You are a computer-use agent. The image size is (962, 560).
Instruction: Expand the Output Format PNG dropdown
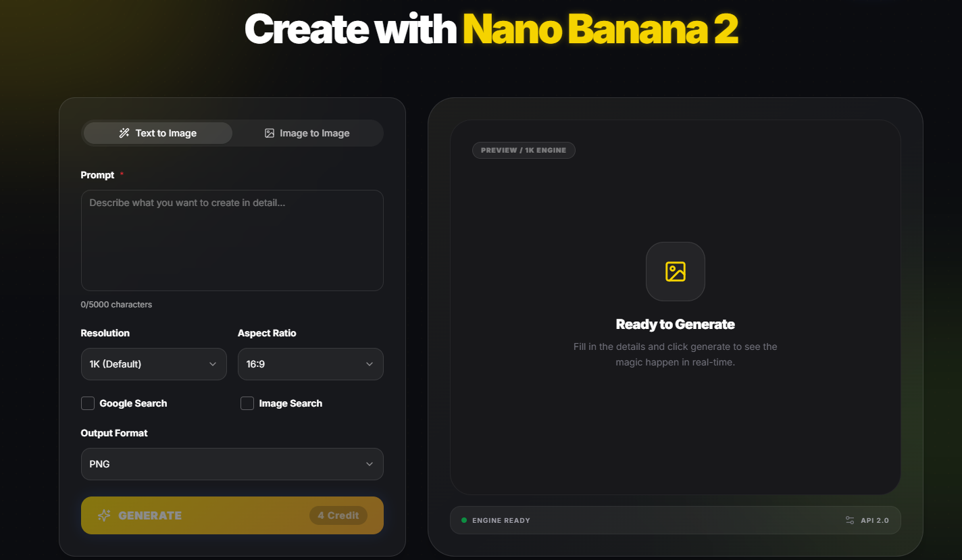(232, 464)
